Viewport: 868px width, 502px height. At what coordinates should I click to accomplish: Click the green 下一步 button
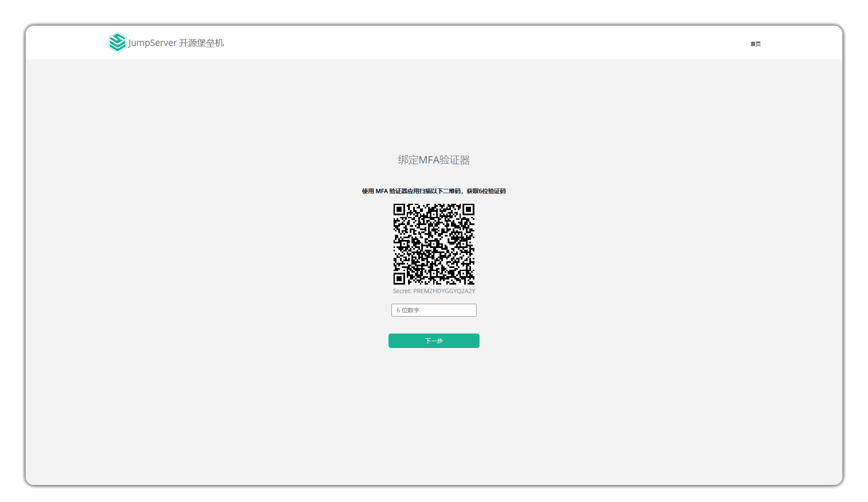(x=434, y=341)
